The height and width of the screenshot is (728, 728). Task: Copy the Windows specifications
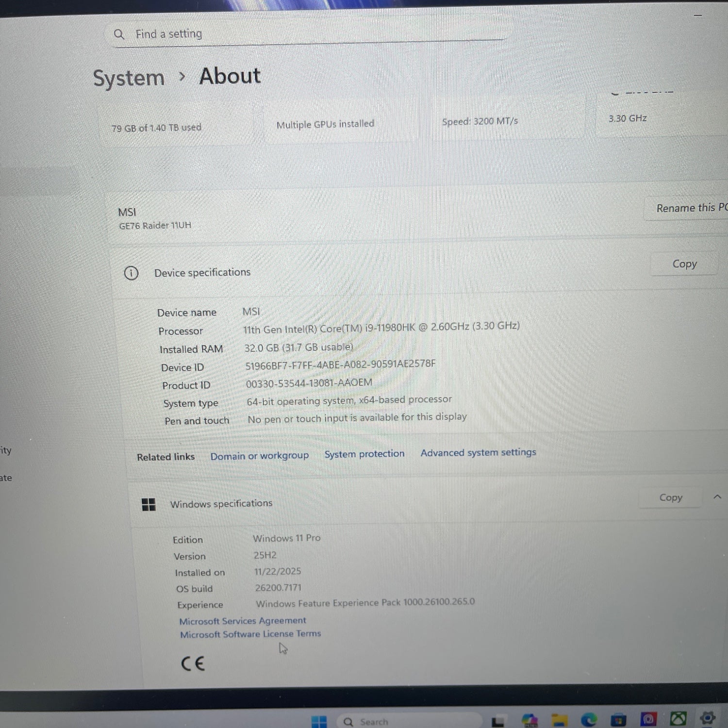pos(671,497)
